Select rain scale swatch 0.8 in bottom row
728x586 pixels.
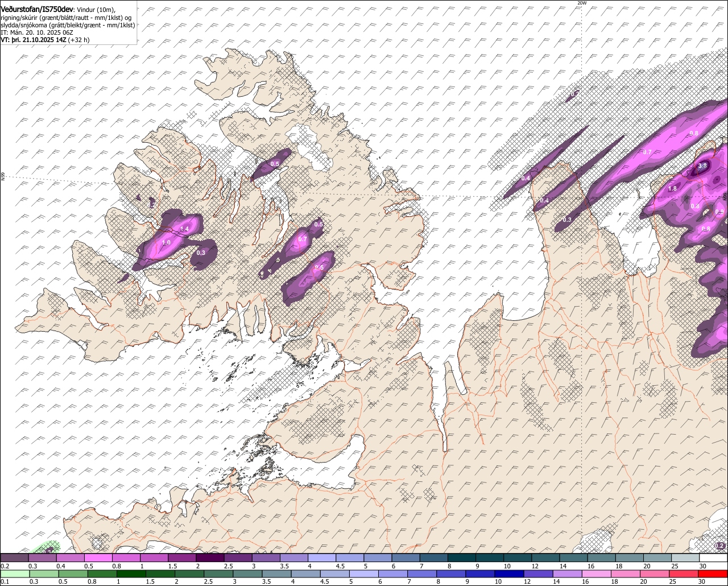coord(102,573)
